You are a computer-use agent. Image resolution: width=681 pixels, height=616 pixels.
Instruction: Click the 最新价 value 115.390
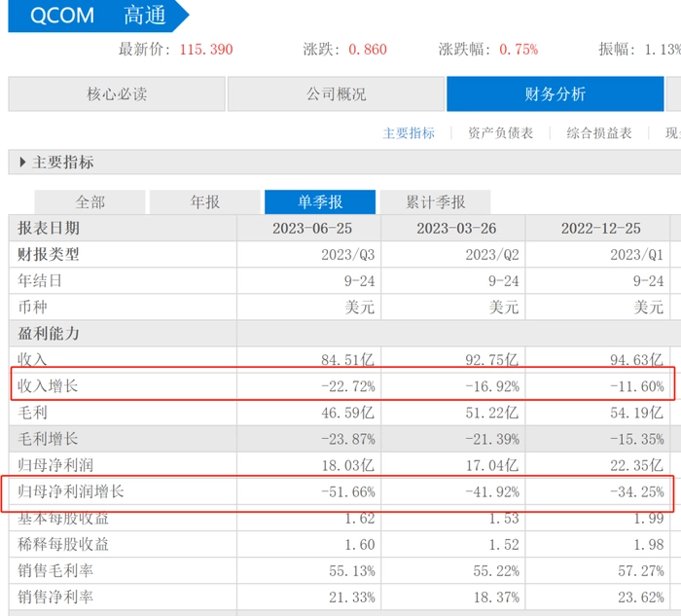coord(206,50)
